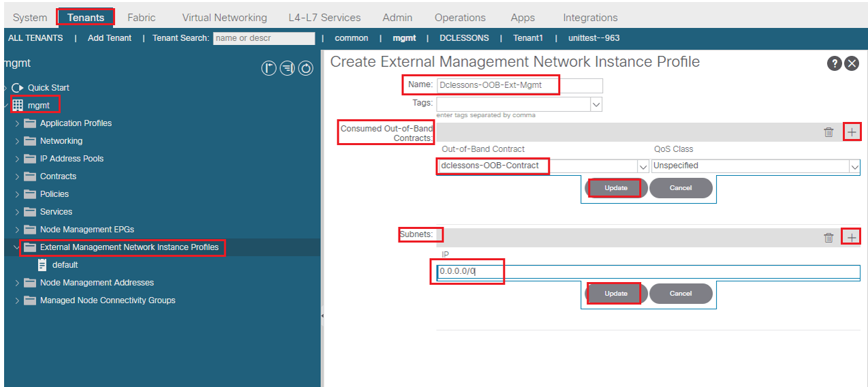Click the first mgmt tree toolbar icon
Image resolution: width=868 pixels, height=387 pixels.
pos(269,68)
